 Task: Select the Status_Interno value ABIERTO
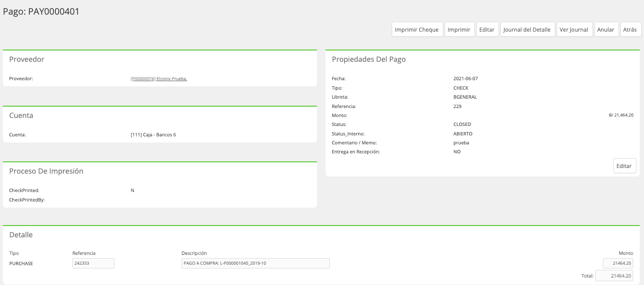point(463,134)
